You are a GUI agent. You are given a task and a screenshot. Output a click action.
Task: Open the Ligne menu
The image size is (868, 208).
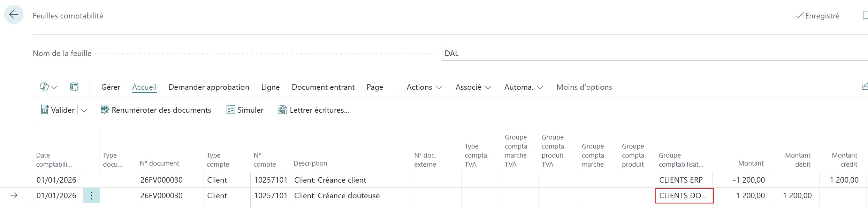click(271, 87)
